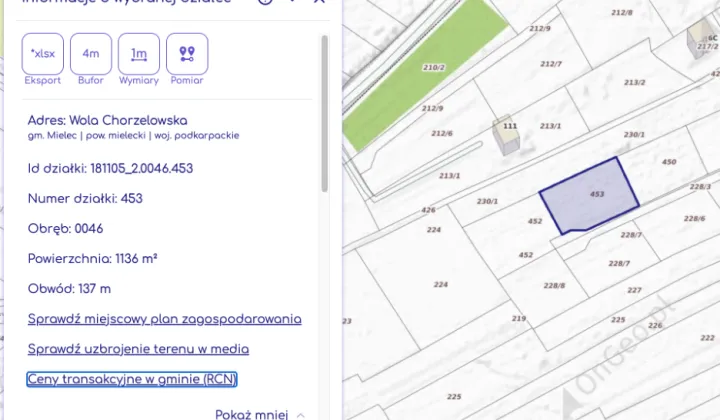
Task: Open 'Sprawdź miejscowy plan zagospodarowania' link
Action: click(164, 319)
